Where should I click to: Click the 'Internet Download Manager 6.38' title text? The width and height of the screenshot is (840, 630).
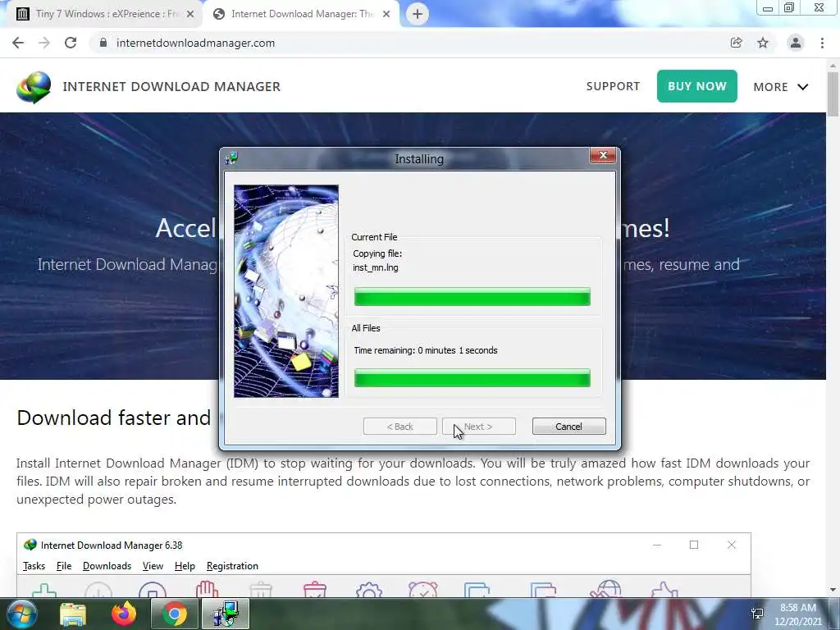(112, 546)
